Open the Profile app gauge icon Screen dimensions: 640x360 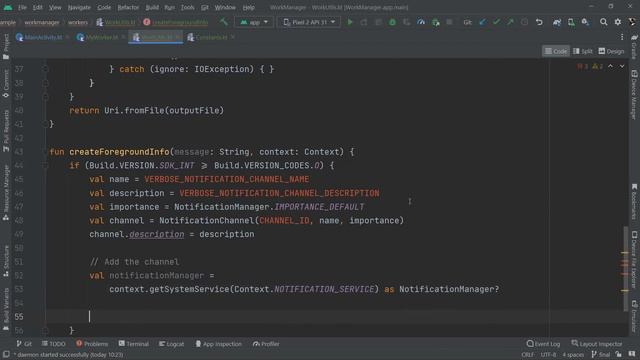[421, 22]
